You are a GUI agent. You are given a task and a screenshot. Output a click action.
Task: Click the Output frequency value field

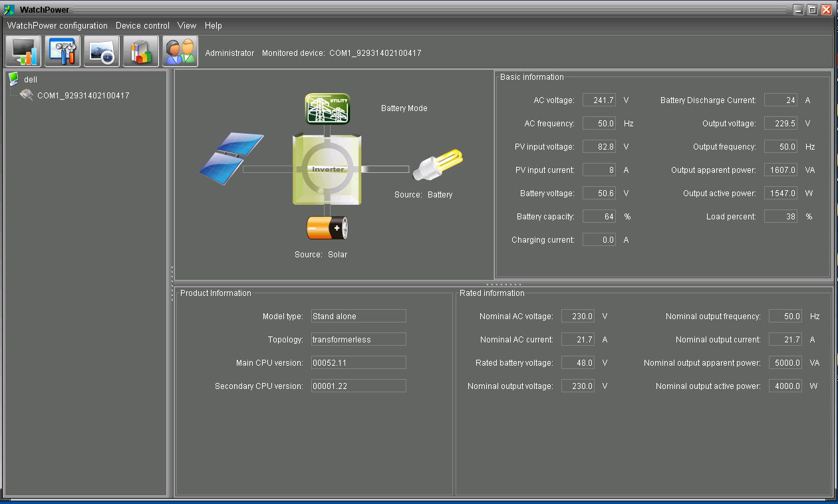781,146
